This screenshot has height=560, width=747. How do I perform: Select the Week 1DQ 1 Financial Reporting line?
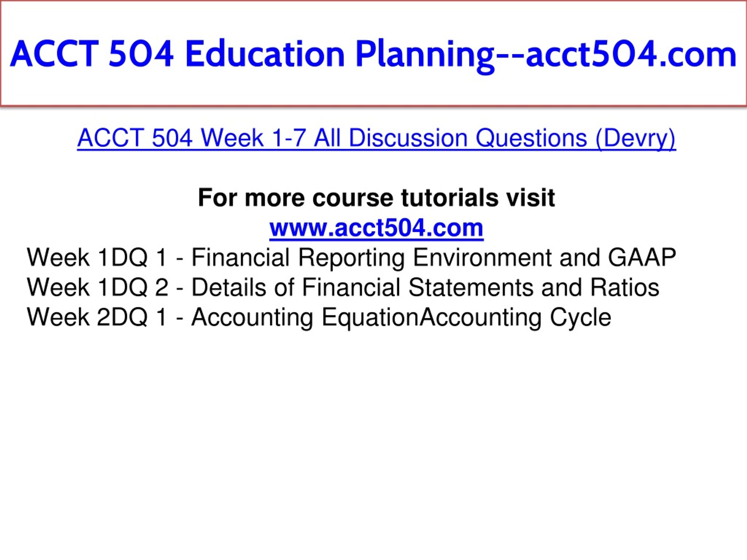351,258
